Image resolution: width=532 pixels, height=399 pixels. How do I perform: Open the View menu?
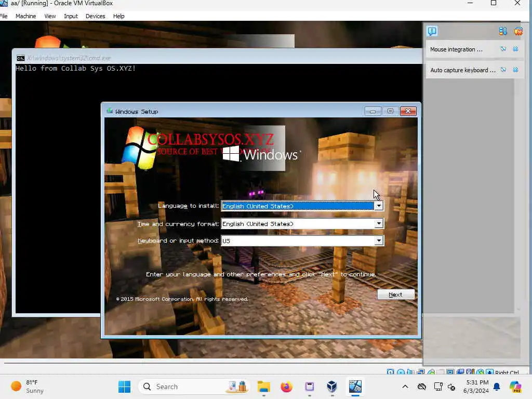click(x=50, y=16)
